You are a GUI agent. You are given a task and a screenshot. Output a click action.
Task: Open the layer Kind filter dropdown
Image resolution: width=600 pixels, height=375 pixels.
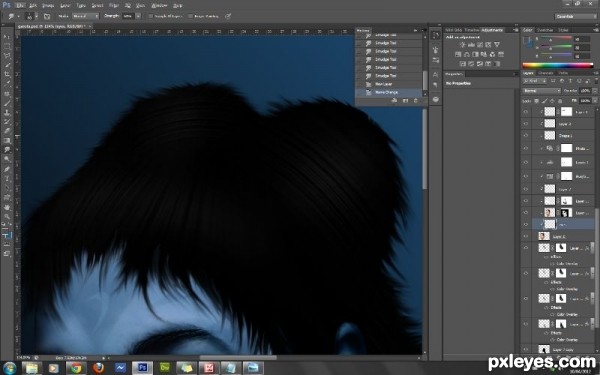tap(535, 81)
